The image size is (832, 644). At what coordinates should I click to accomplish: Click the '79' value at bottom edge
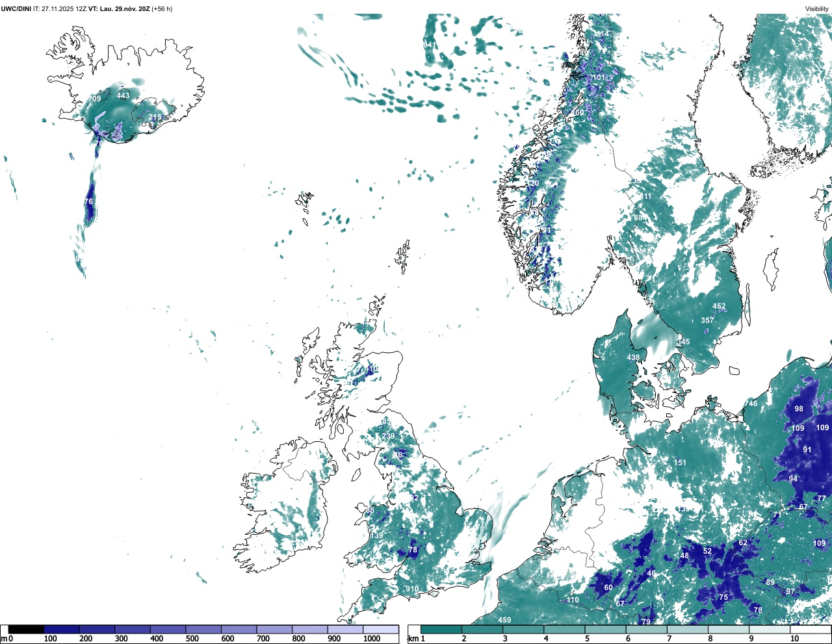(x=646, y=622)
